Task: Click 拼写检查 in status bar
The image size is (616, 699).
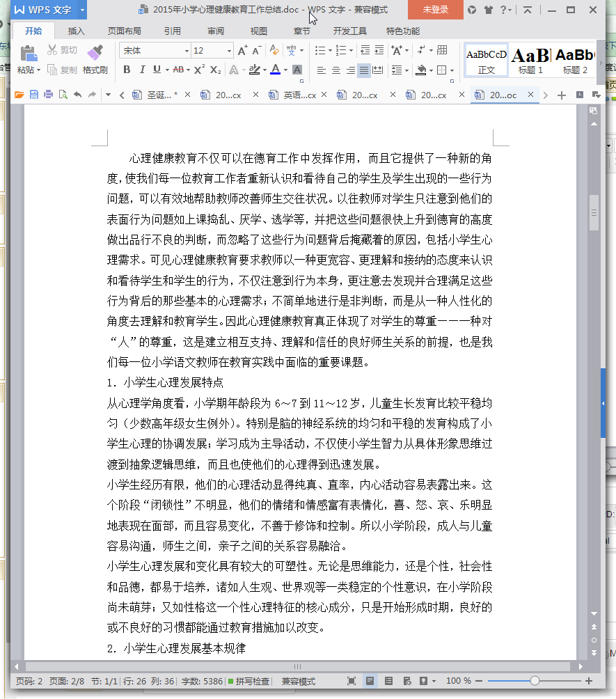Action: (x=248, y=681)
